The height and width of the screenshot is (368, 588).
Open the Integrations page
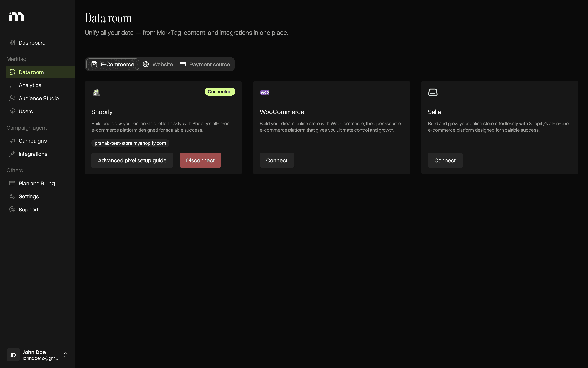40,154
